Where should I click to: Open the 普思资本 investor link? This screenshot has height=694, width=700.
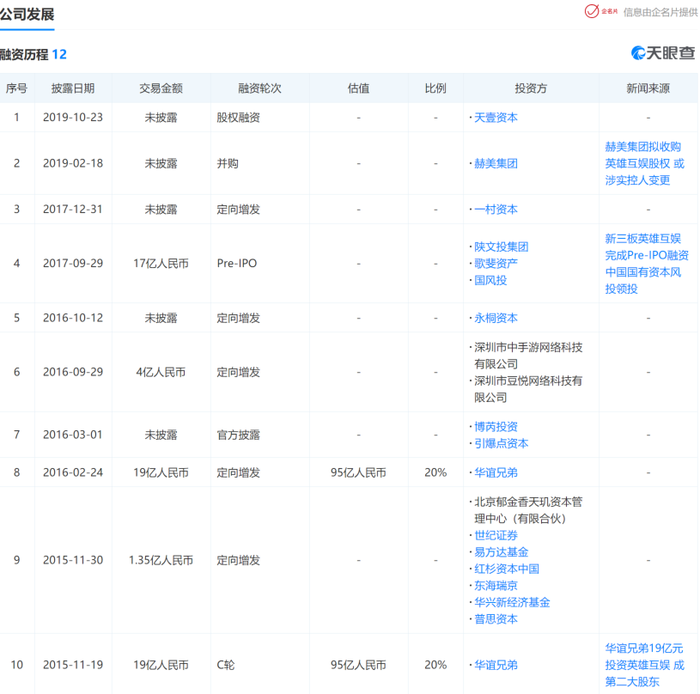(x=496, y=619)
